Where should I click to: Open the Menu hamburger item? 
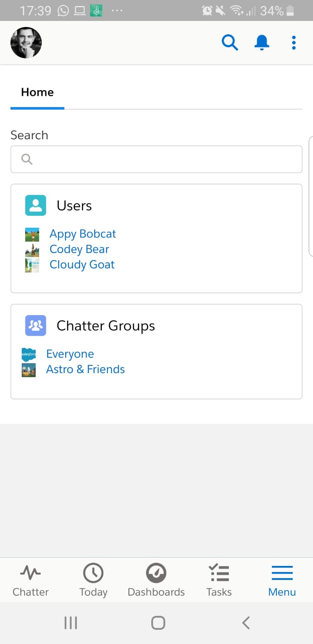tap(282, 580)
